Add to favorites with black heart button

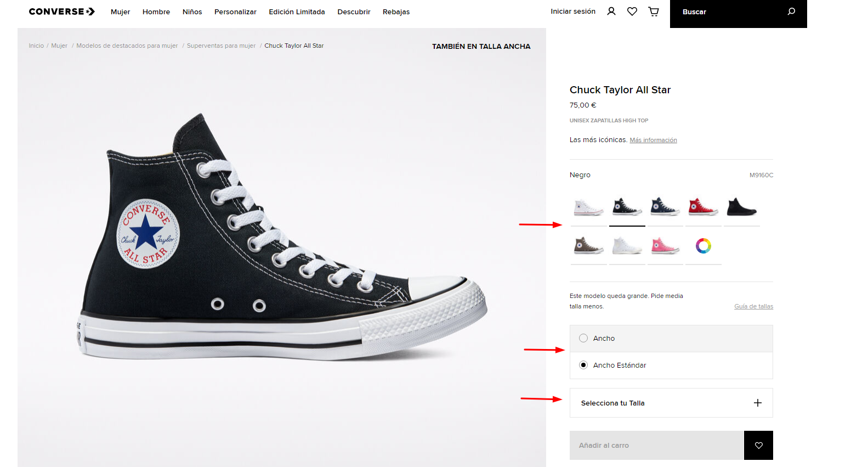click(758, 445)
